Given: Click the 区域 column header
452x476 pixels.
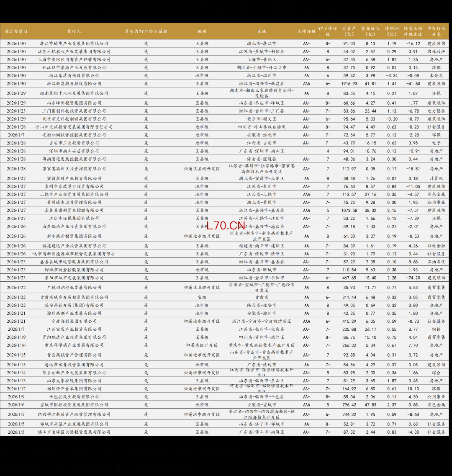Looking at the screenshot, I should click(262, 31).
